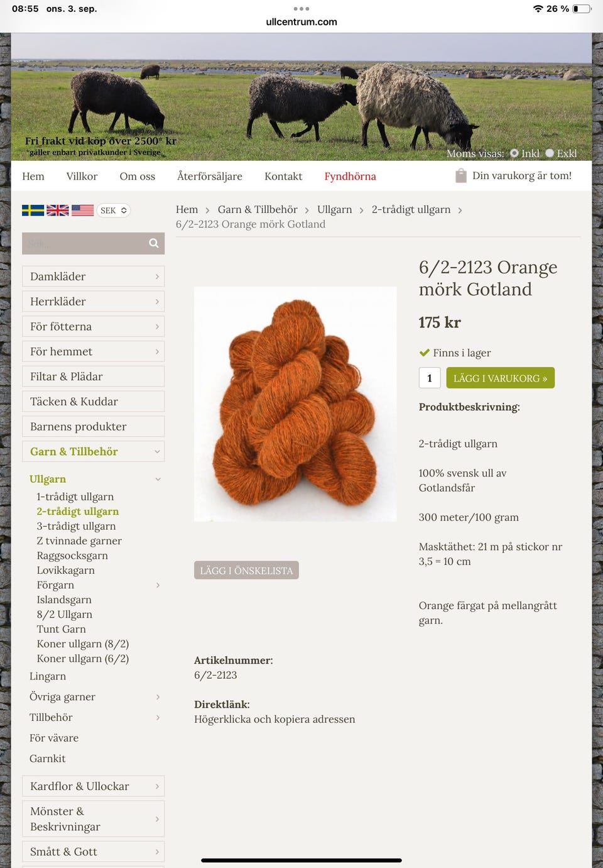The height and width of the screenshot is (868, 603).
Task: Switch language with the UK flag icon
Action: tap(58, 211)
